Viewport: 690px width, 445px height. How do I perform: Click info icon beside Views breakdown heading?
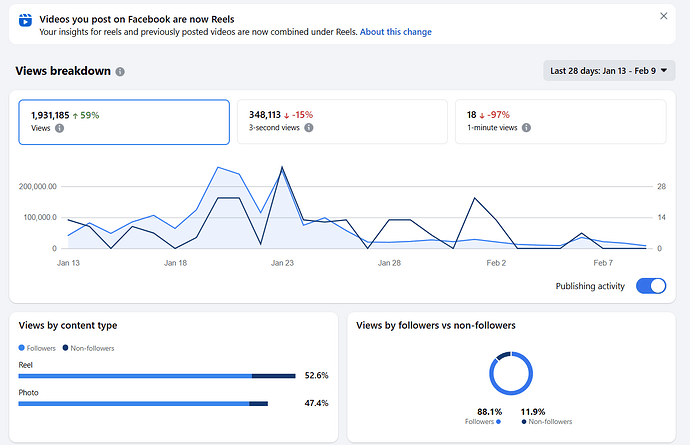click(120, 72)
